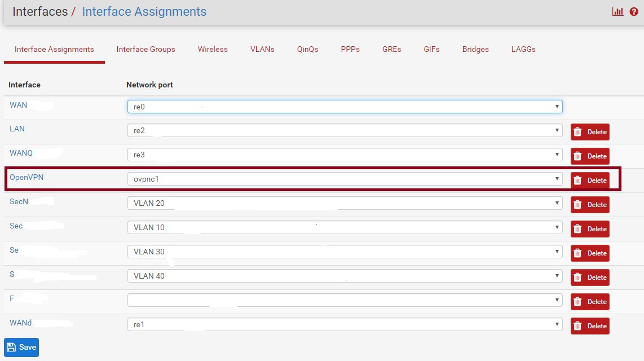Open the WAN interface link

coord(19,105)
